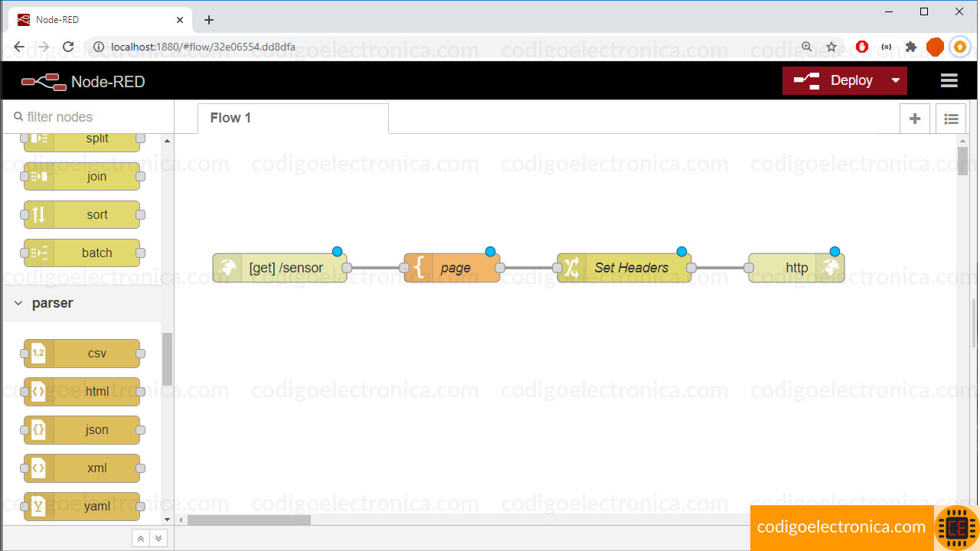Open the browser extensions puzzle icon
The width and height of the screenshot is (980, 551).
pyautogui.click(x=910, y=47)
